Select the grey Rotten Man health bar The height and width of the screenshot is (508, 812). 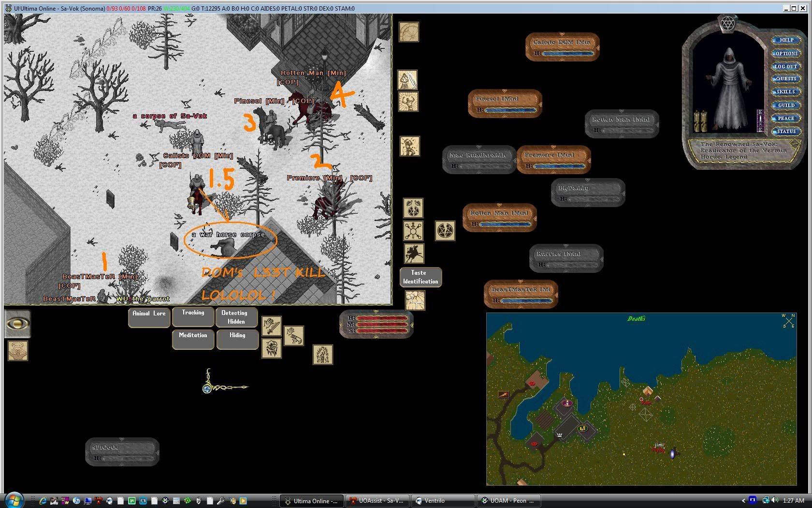[622, 123]
